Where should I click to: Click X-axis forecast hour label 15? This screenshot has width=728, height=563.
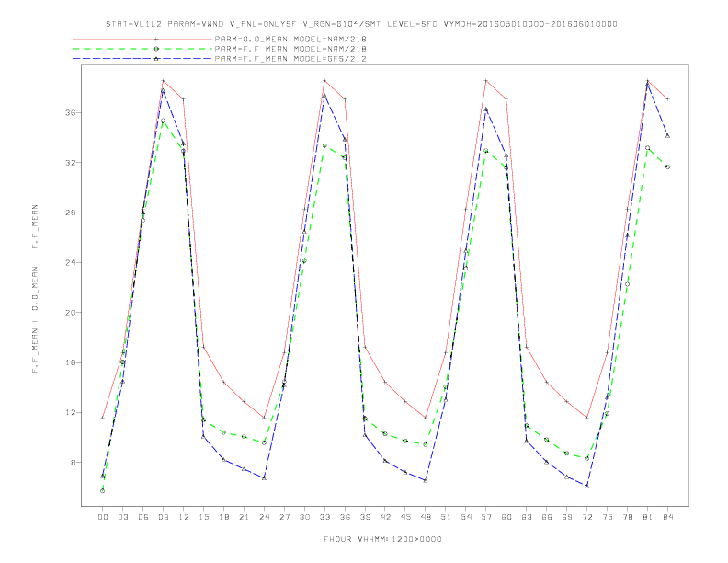click(x=203, y=517)
